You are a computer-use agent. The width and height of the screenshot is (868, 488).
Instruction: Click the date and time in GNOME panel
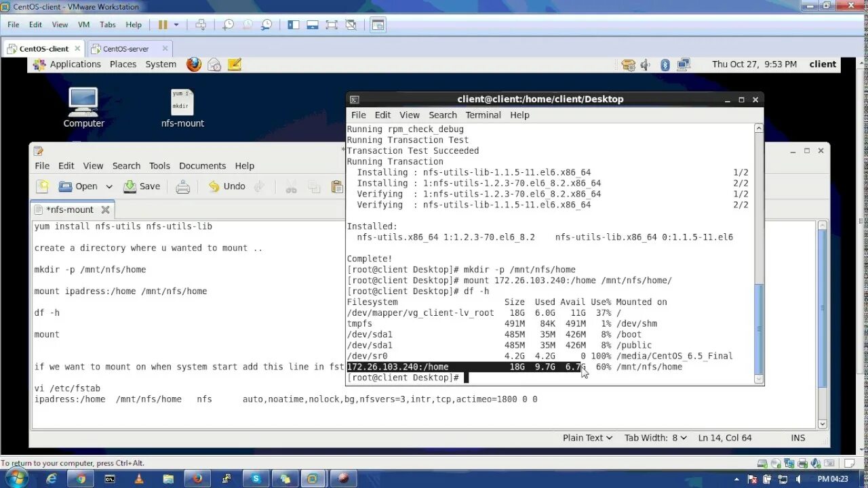[754, 64]
